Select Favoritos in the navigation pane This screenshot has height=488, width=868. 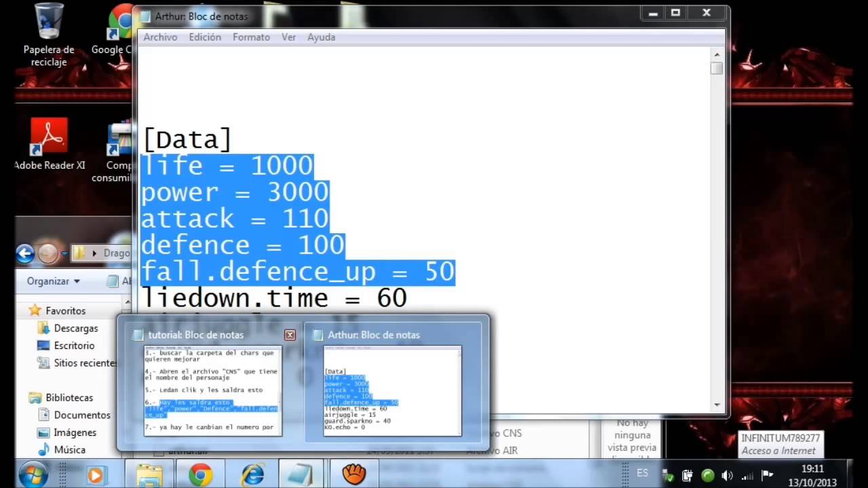coord(65,310)
